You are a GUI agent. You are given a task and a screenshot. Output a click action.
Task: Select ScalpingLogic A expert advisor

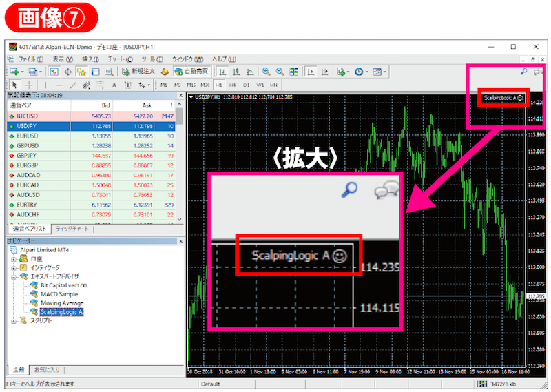click(61, 312)
